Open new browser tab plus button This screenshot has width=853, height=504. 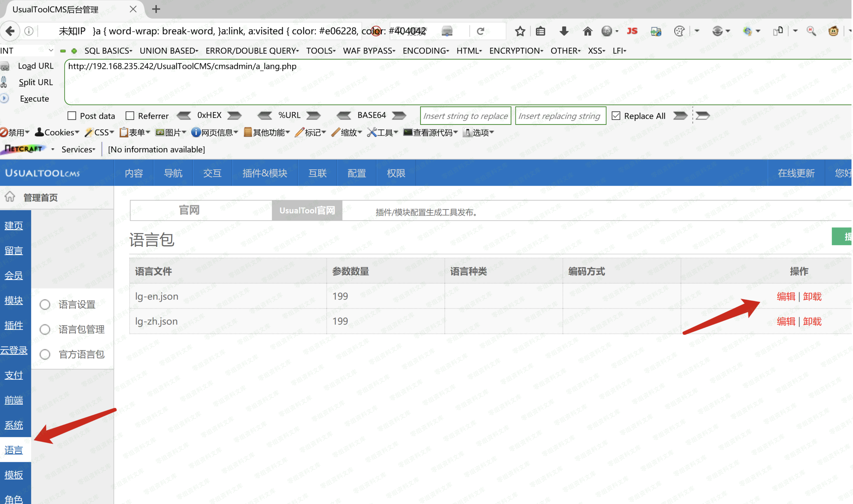tap(156, 9)
